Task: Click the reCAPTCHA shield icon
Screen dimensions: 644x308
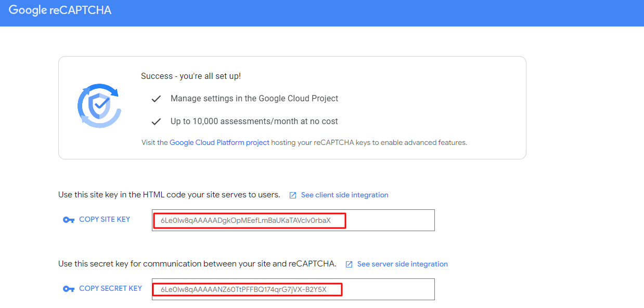Action: click(99, 106)
